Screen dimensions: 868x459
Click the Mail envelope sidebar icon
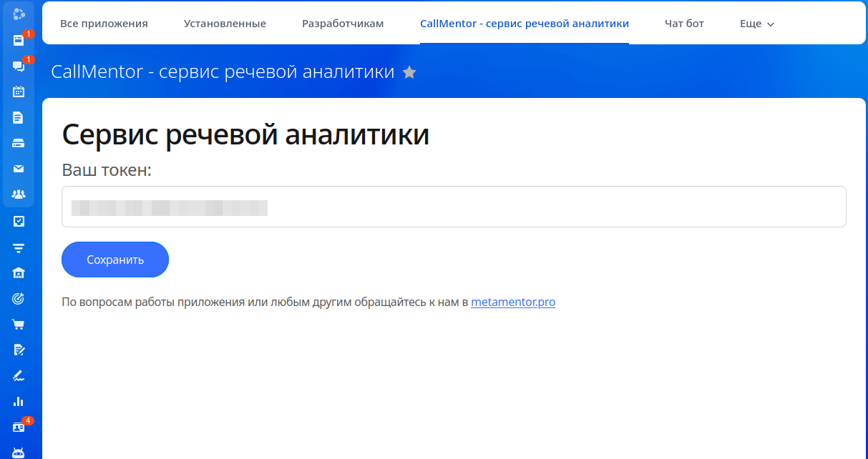tap(19, 169)
